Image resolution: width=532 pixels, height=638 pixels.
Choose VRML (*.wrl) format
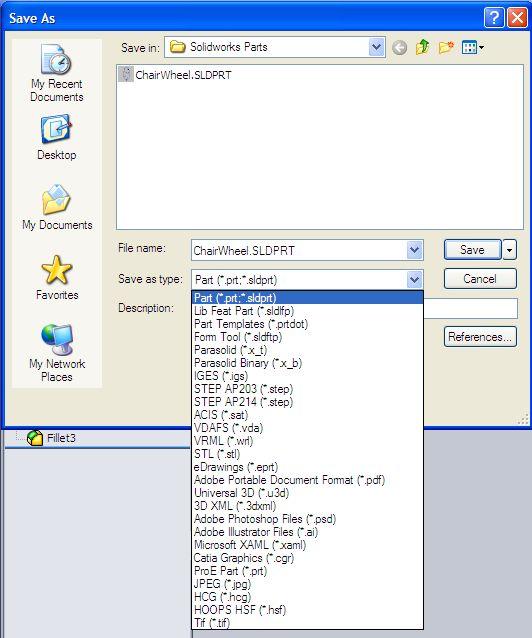pyautogui.click(x=307, y=441)
